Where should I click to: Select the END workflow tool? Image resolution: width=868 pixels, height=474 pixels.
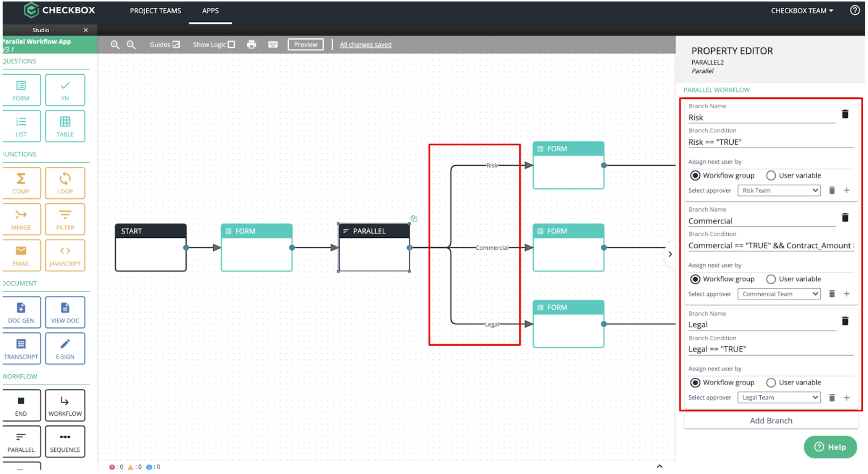coord(21,406)
